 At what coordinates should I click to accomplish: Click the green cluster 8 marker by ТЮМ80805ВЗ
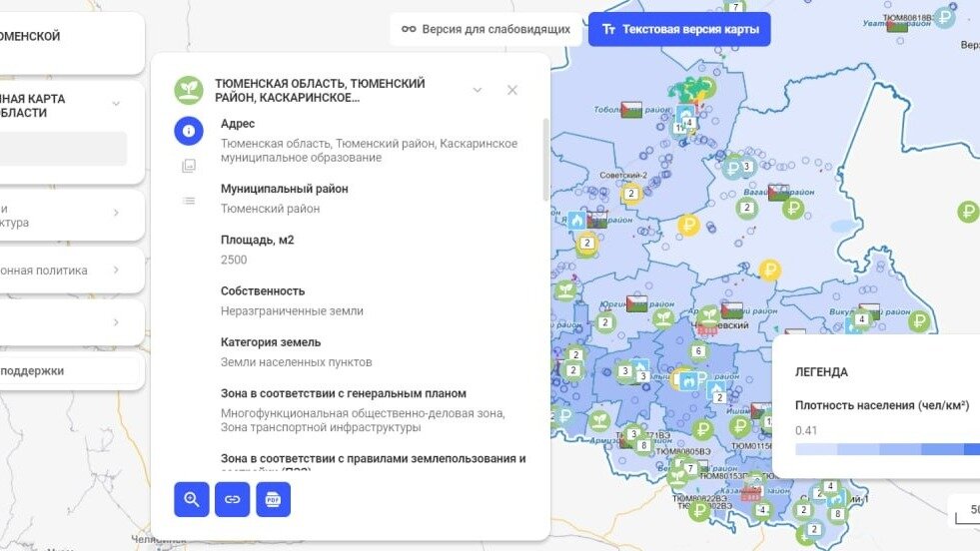643,445
